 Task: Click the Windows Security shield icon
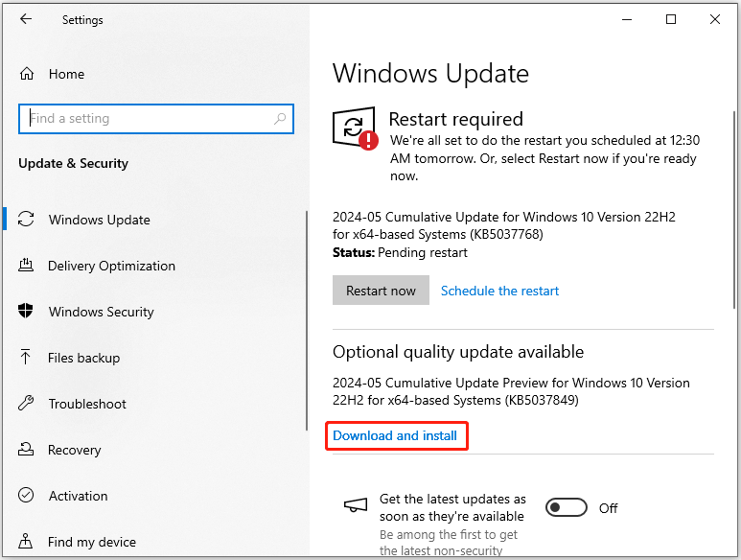(26, 311)
